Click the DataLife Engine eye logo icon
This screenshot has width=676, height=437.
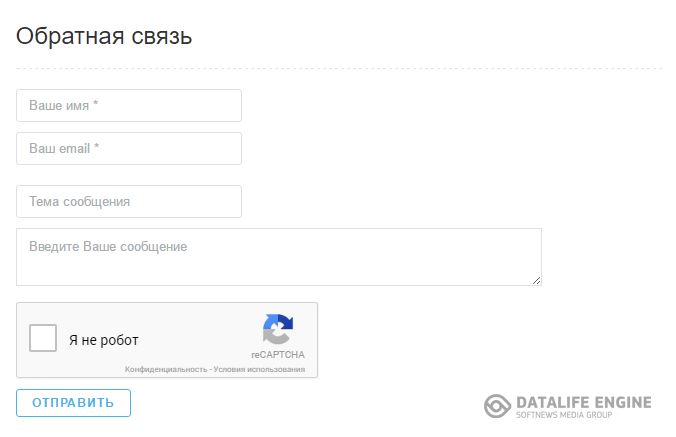[497, 406]
